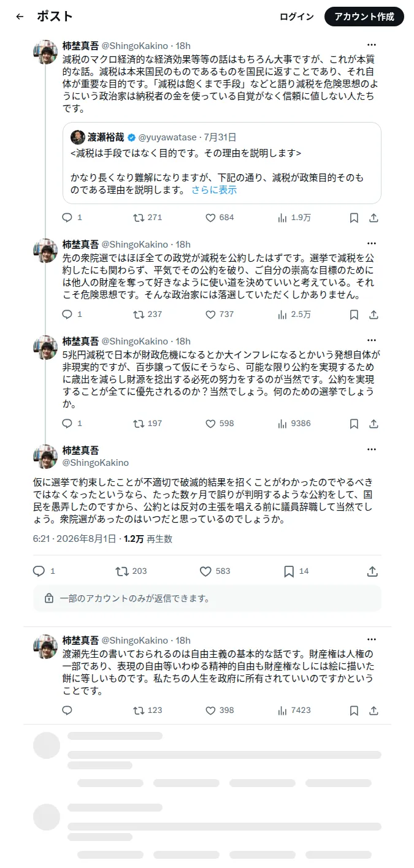The height and width of the screenshot is (868, 414).
Task: Click the ログイン button
Action: pos(296,17)
